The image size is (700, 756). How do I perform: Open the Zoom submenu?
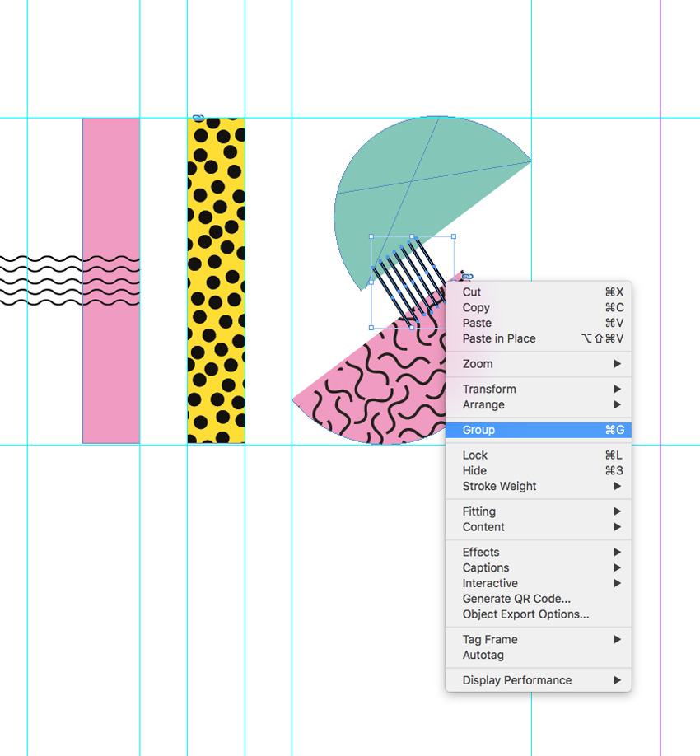coord(538,364)
